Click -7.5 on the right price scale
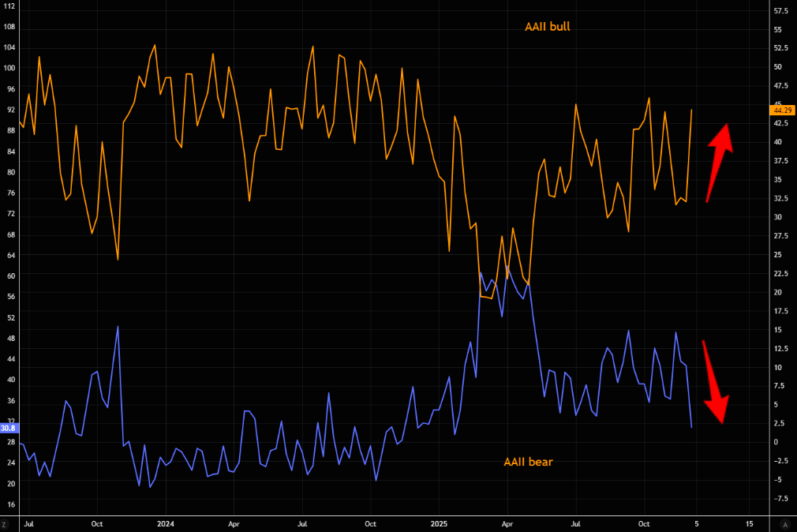Image resolution: width=797 pixels, height=532 pixels. pyautogui.click(x=781, y=498)
